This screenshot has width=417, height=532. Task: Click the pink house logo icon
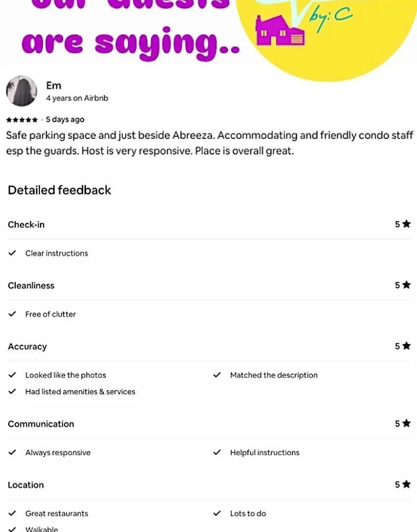point(280,31)
